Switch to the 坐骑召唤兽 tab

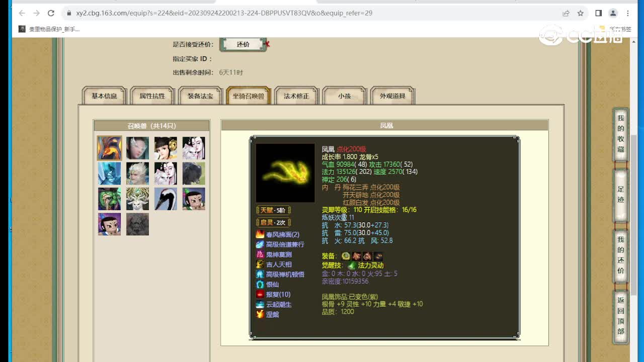click(249, 96)
